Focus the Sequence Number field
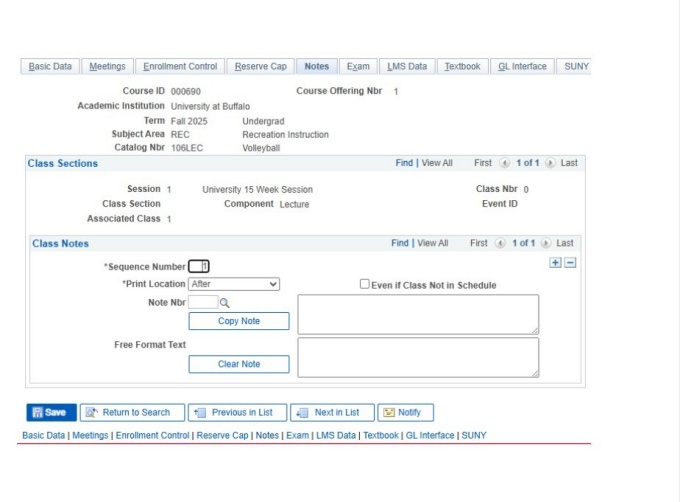Viewport: 680px width, 502px height. click(x=199, y=266)
